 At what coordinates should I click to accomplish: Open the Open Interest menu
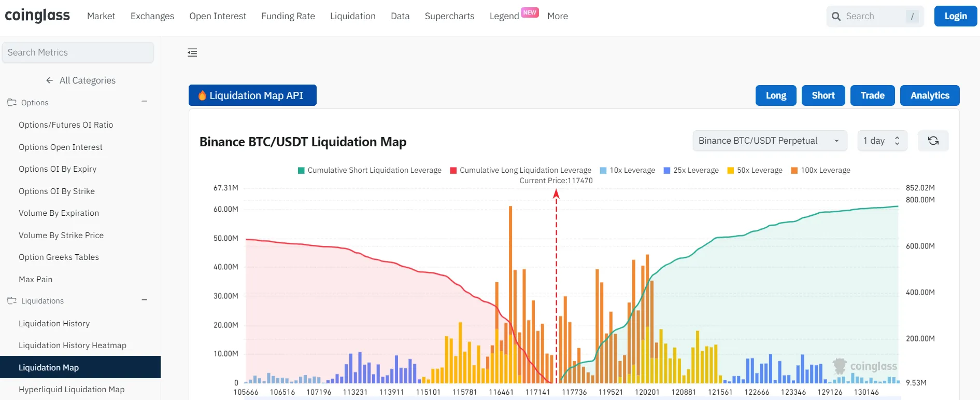click(x=218, y=16)
